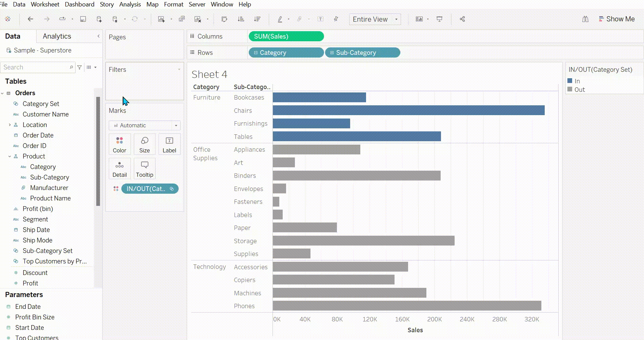
Task: Click the Presentation Mode icon
Action: click(x=440, y=19)
